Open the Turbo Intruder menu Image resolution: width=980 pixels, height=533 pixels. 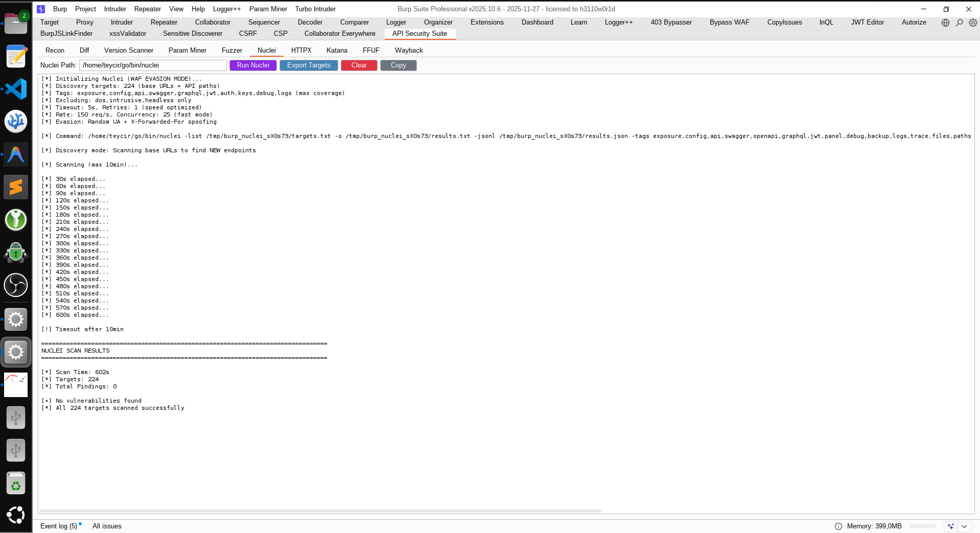(315, 9)
